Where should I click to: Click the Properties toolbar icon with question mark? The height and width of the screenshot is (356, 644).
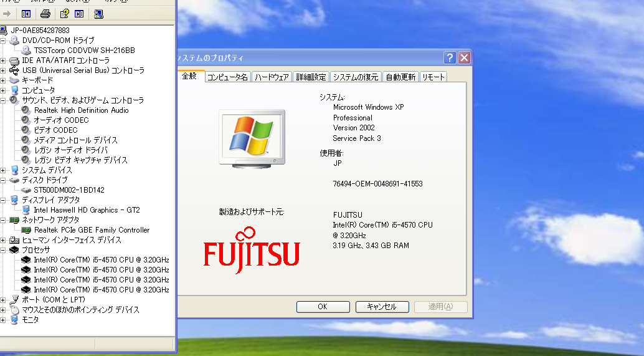point(65,14)
